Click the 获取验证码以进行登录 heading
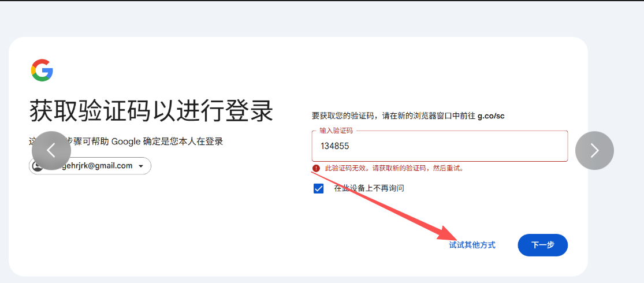The height and width of the screenshot is (283, 644). (x=151, y=110)
